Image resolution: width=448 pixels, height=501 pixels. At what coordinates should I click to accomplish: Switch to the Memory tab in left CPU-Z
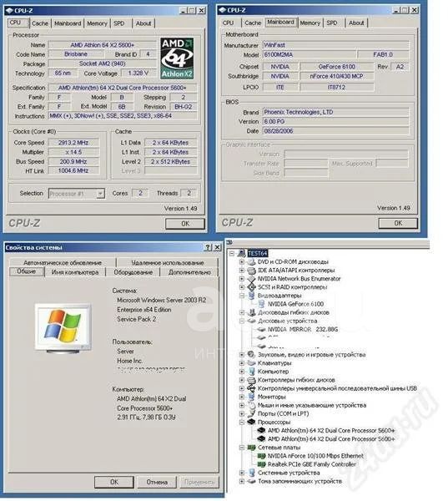pos(97,23)
